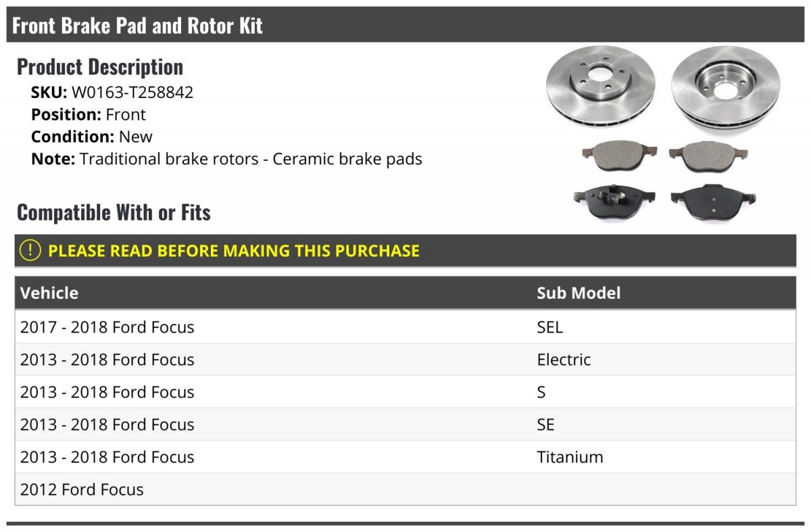This screenshot has width=811, height=532.
Task: Click the left brake rotor image
Action: (601, 86)
